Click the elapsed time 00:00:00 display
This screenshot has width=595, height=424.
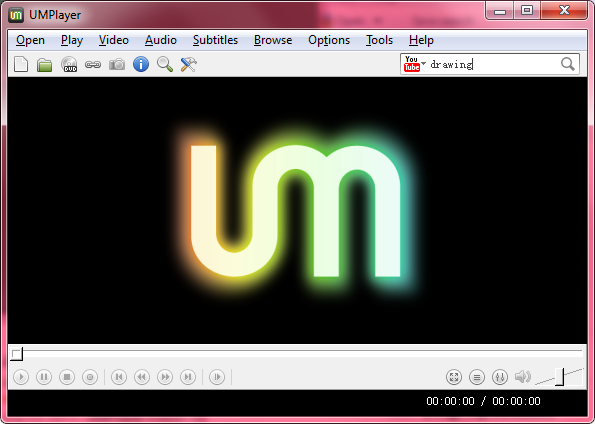pyautogui.click(x=450, y=401)
